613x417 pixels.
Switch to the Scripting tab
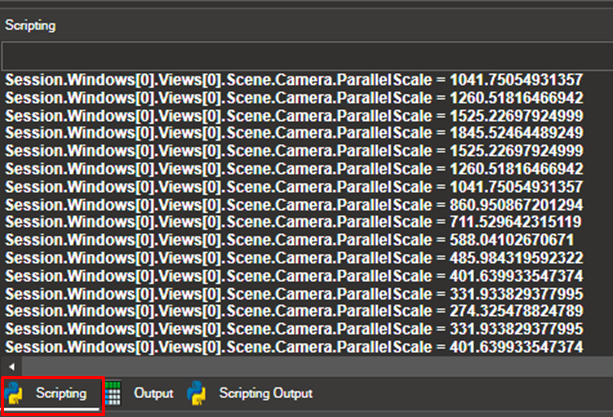click(61, 393)
